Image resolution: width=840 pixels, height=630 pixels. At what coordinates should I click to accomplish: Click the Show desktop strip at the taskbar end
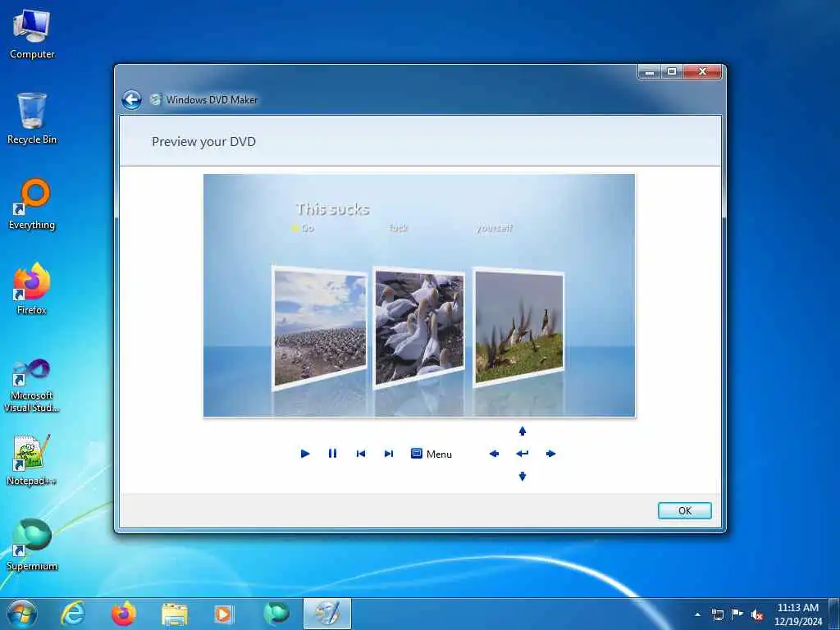coord(834,614)
